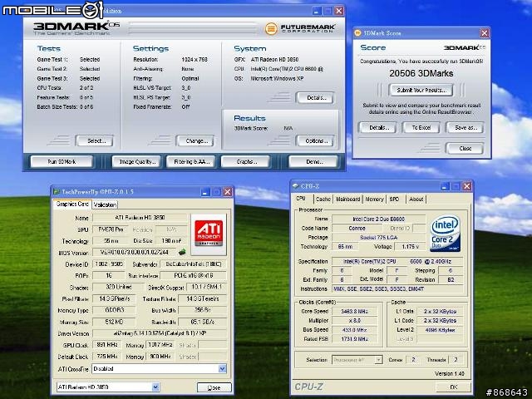Minimize the GPU-Z window

[x=205, y=192]
